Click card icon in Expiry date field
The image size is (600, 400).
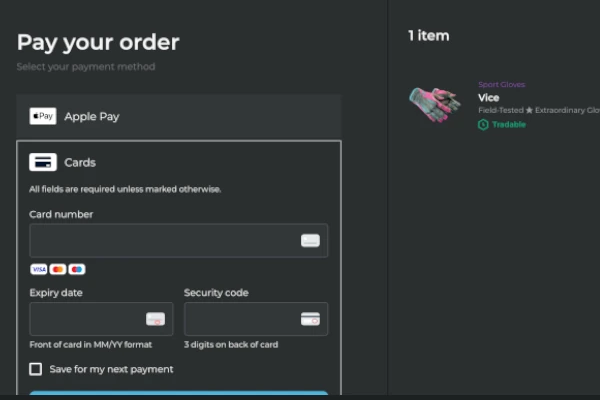[x=155, y=319]
